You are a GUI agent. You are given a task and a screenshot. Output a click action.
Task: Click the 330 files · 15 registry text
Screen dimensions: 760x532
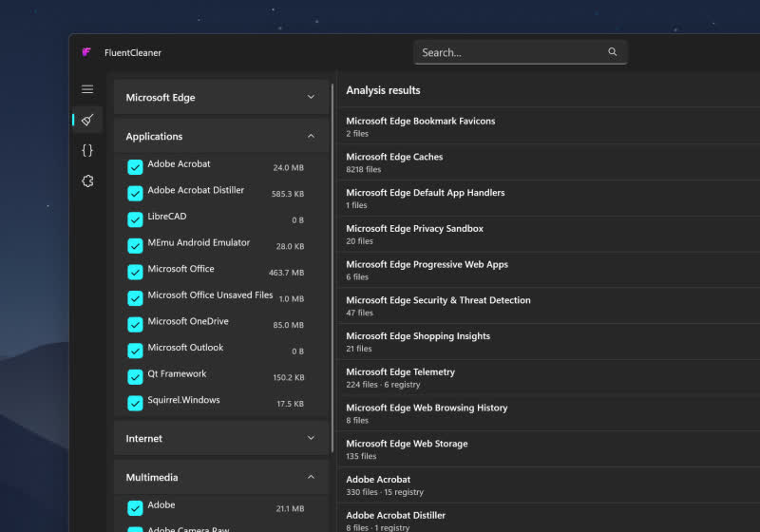click(385, 492)
